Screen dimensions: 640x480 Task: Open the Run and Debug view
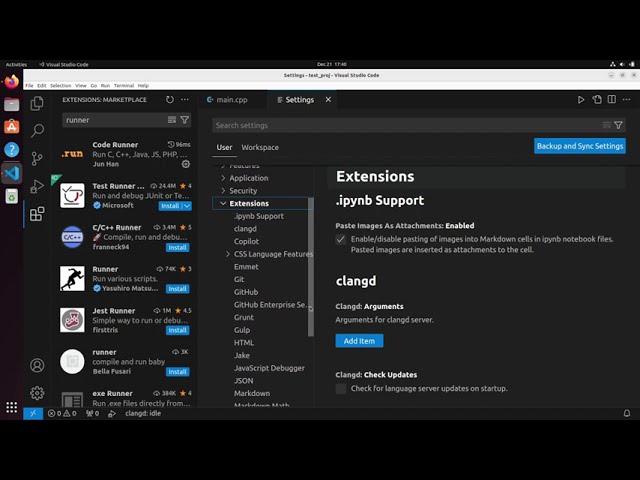[x=37, y=186]
